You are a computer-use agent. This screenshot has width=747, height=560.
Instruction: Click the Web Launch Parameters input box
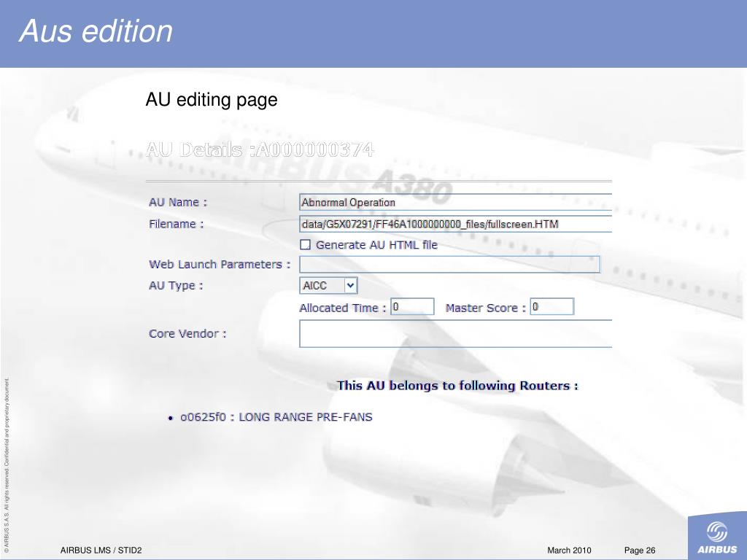pos(449,264)
